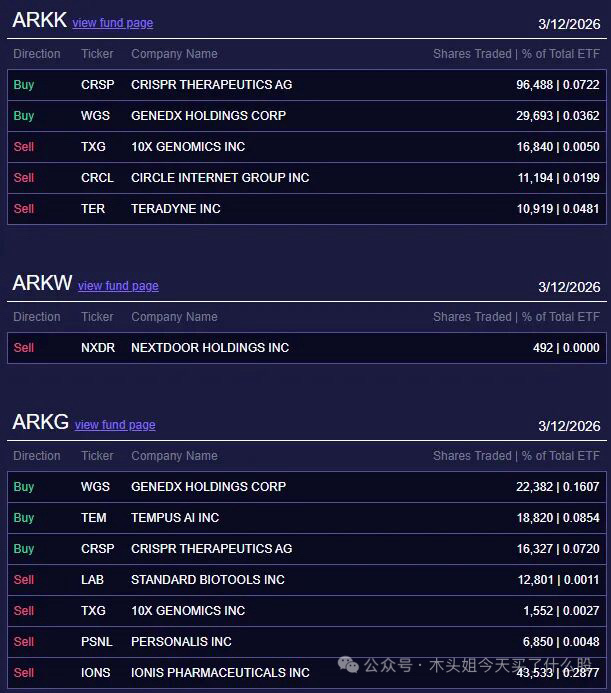Click Ticker column header in ARKW table

pos(97,317)
